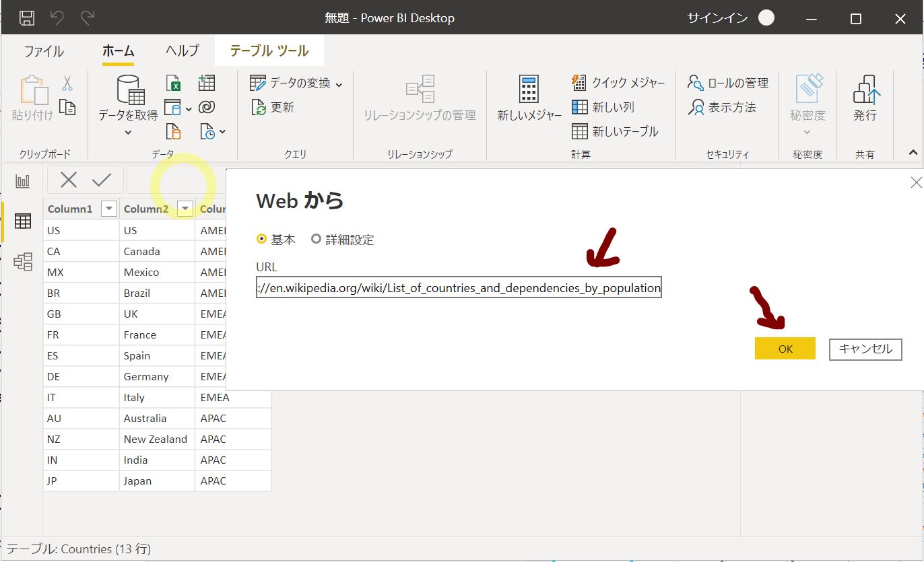Click 発行 publish button
This screenshot has width=924, height=562.
tap(865, 98)
